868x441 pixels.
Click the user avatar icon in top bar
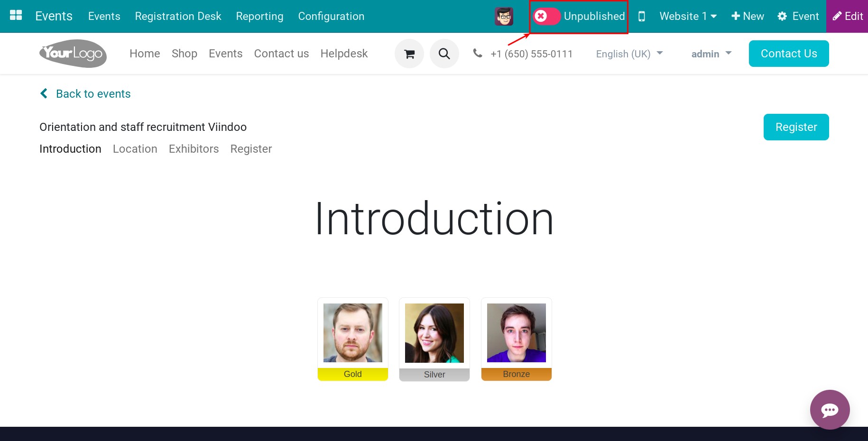pyautogui.click(x=504, y=16)
